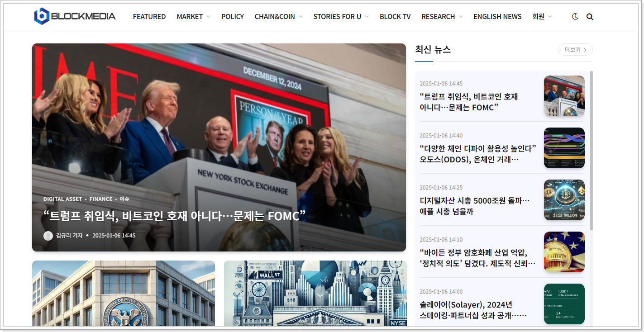The width and height of the screenshot is (644, 332).
Task: Expand the MARKET dropdown chevron
Action: click(208, 17)
